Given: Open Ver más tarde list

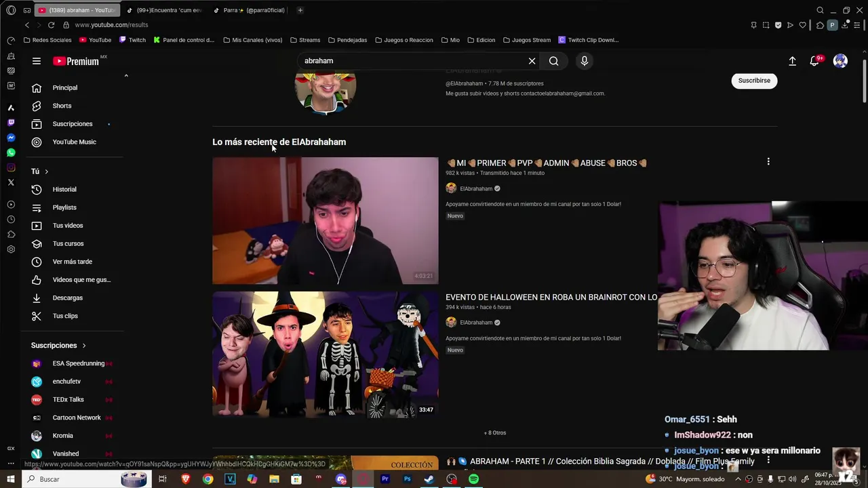Looking at the screenshot, I should point(73,262).
